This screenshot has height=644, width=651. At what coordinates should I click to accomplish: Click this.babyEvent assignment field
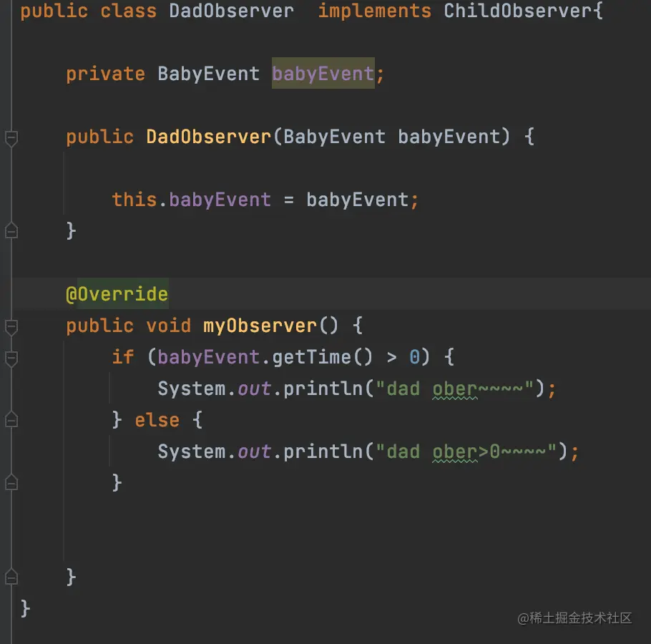pos(220,200)
